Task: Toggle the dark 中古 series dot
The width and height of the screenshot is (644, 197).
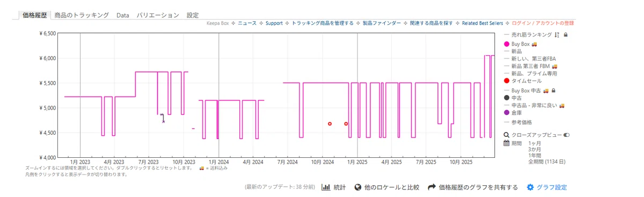Action: click(x=507, y=98)
